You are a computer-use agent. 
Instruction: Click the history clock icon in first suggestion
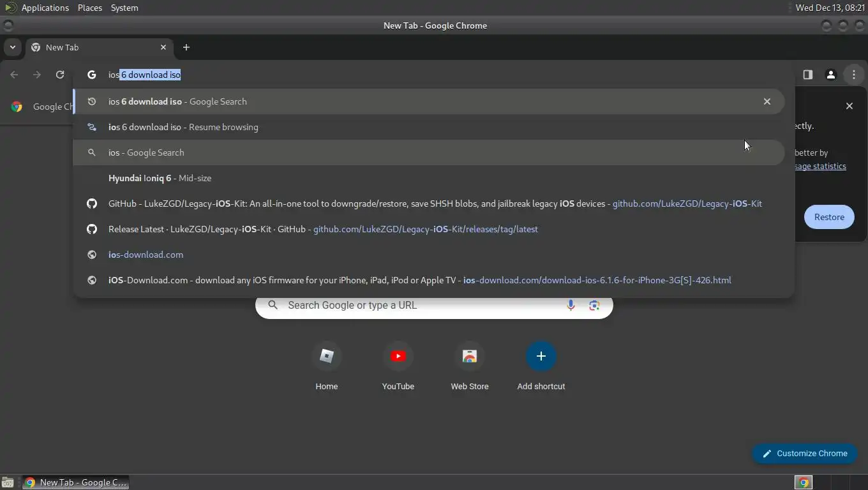(x=92, y=101)
